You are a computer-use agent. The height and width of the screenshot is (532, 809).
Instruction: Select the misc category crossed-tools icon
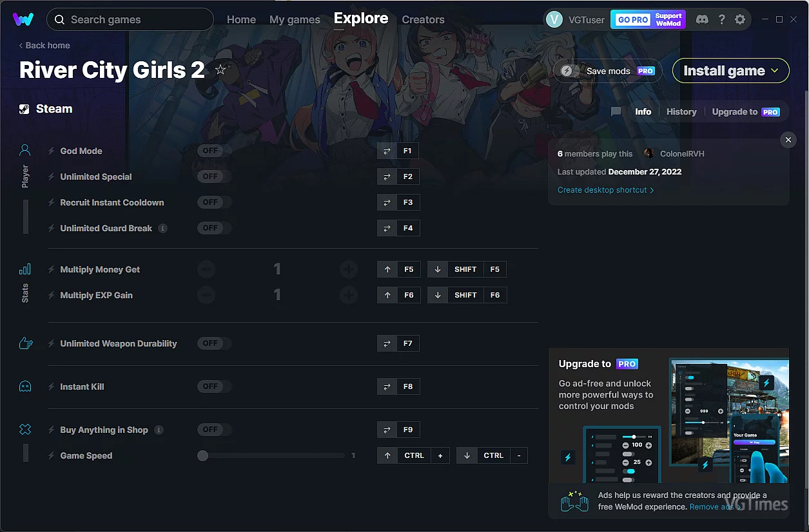coord(25,430)
